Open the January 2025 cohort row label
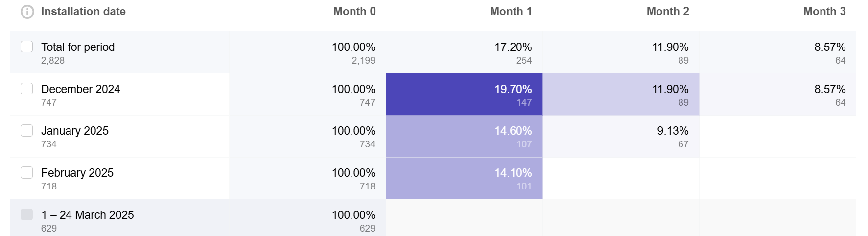 coord(75,131)
